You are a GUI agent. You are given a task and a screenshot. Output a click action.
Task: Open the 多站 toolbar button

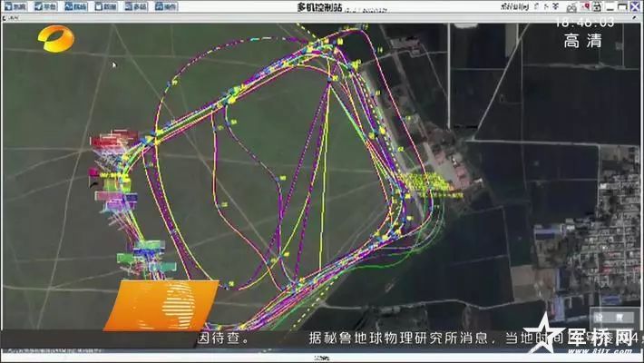pos(135,6)
